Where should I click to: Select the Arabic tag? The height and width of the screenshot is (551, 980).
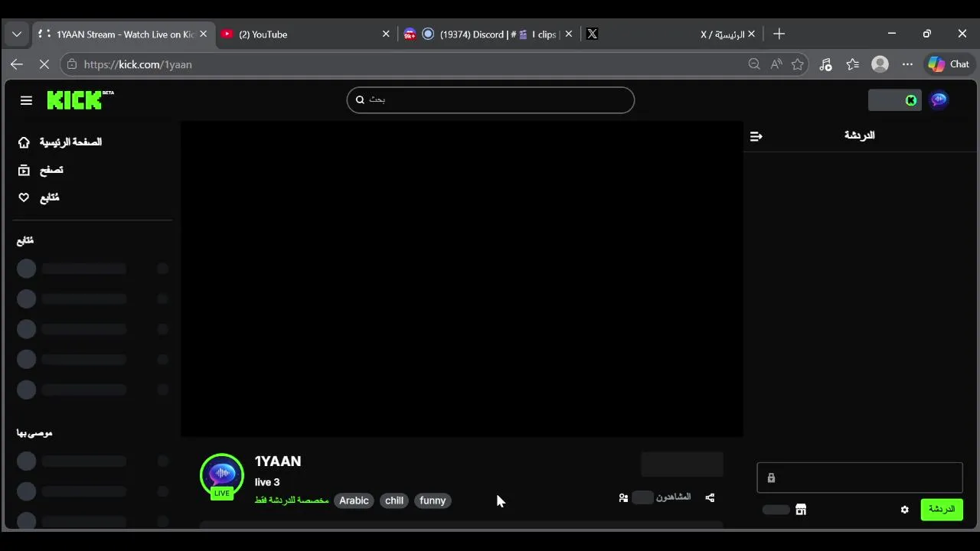pyautogui.click(x=354, y=500)
